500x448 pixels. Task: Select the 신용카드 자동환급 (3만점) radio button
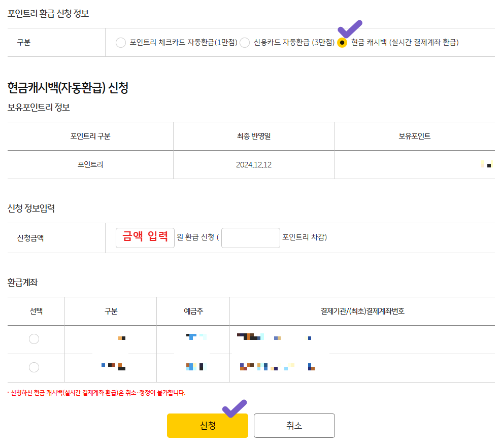pyautogui.click(x=244, y=43)
